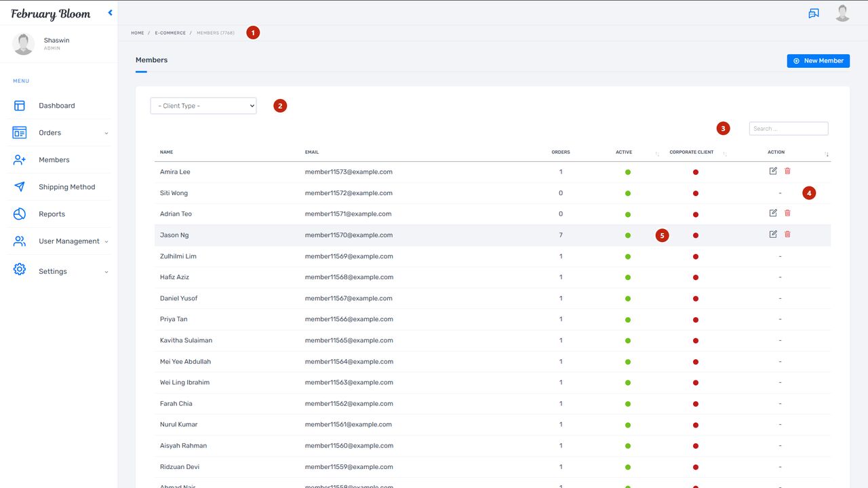Expand the Orders submenu chevron

106,133
